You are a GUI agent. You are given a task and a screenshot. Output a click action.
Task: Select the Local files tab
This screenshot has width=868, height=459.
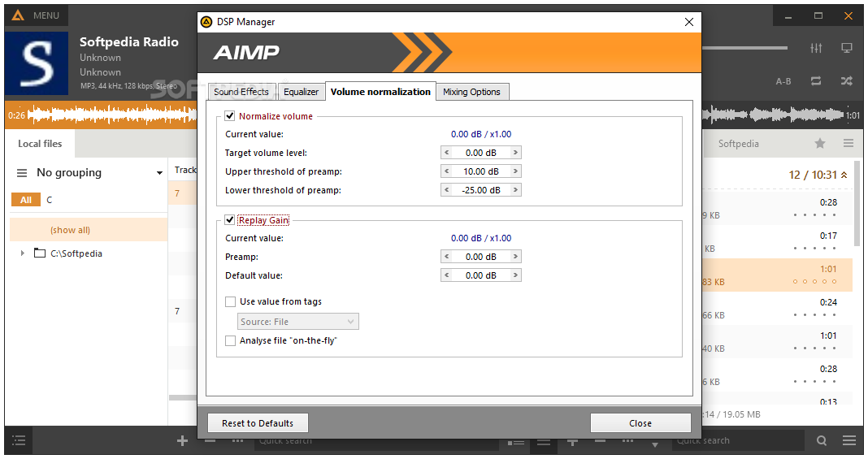click(x=40, y=144)
